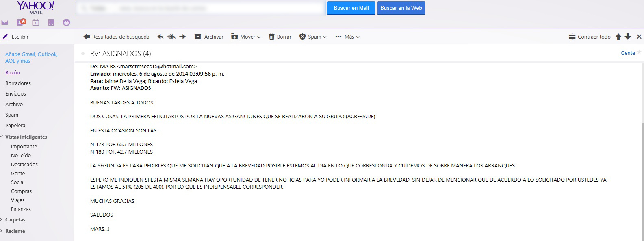Open the Messenger smiley icon
The image size is (644, 241).
pyautogui.click(x=67, y=22)
